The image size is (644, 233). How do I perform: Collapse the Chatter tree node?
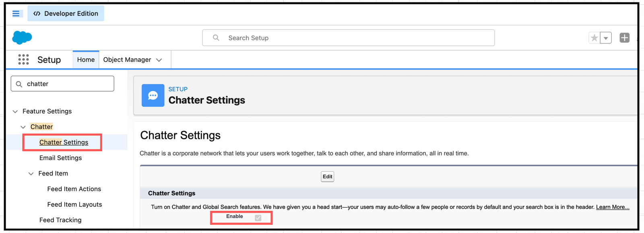[x=23, y=127]
